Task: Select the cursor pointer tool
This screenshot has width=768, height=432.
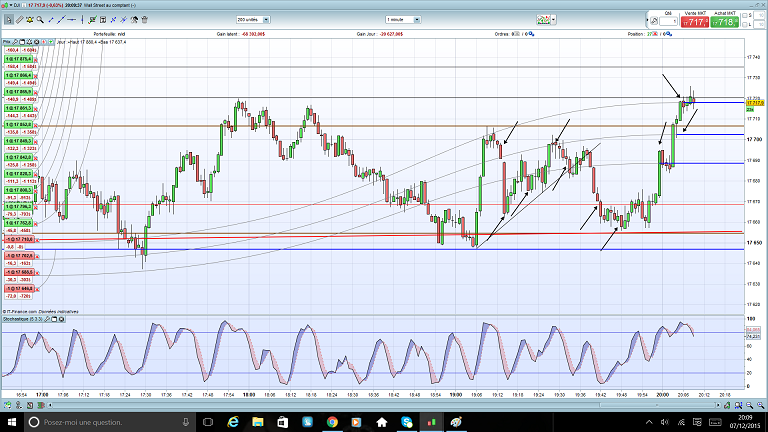Action: click(9, 20)
